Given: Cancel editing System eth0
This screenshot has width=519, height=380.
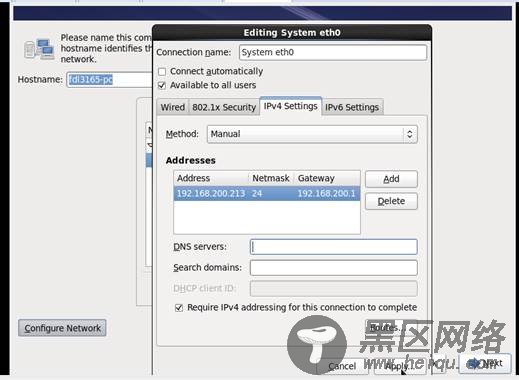Looking at the screenshot, I should (x=342, y=366).
